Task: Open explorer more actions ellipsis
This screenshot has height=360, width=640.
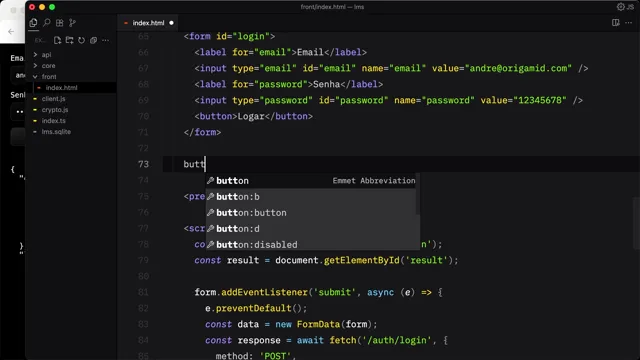Action: 106,40
